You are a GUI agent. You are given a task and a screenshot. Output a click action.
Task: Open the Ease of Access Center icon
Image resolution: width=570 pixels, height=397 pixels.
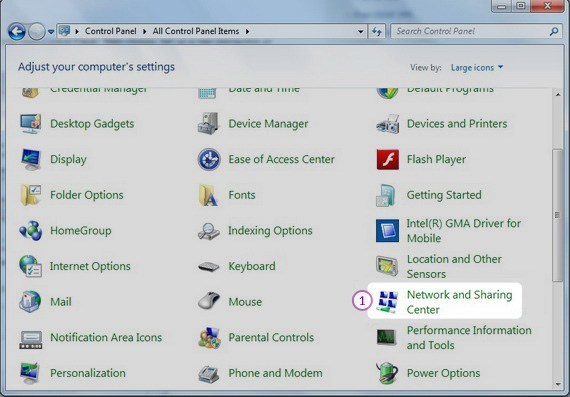pyautogui.click(x=209, y=159)
